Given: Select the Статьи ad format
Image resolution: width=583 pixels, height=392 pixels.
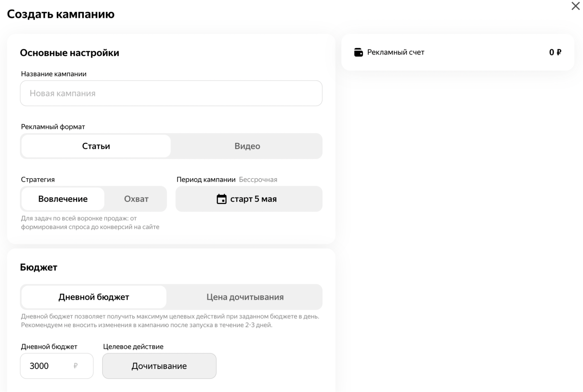Looking at the screenshot, I should point(96,146).
